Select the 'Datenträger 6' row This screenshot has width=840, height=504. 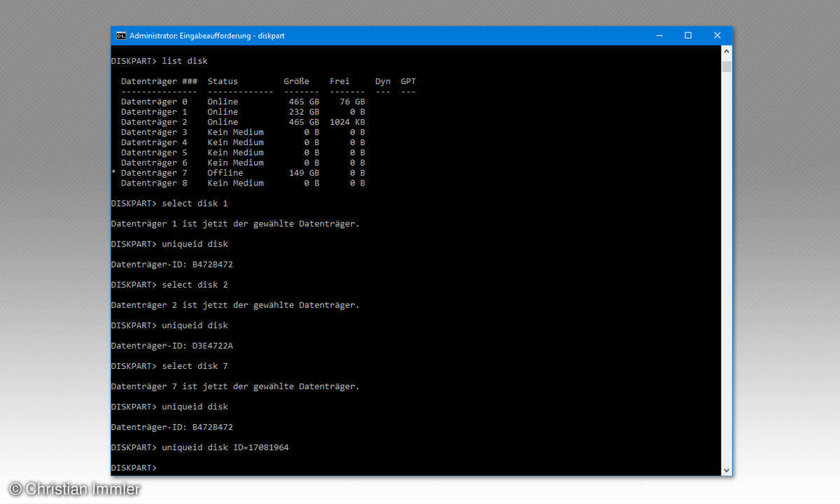click(x=243, y=162)
